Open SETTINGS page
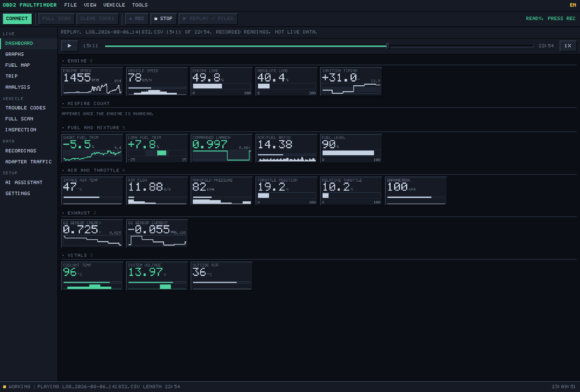The height and width of the screenshot is (392, 580). click(29, 193)
